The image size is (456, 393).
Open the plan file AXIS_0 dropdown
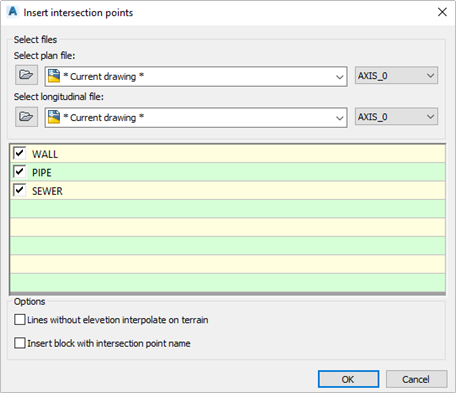point(396,75)
